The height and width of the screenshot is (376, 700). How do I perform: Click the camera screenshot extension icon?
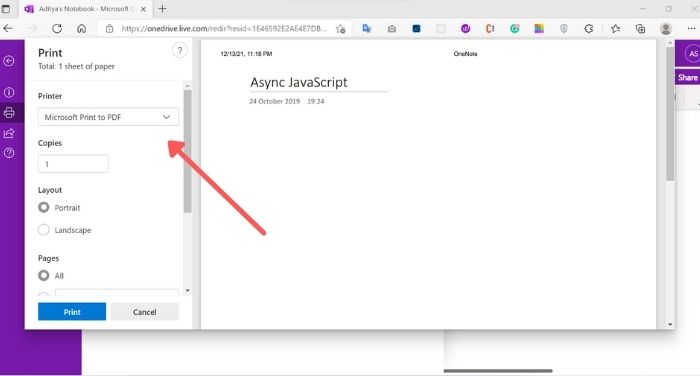pos(392,29)
